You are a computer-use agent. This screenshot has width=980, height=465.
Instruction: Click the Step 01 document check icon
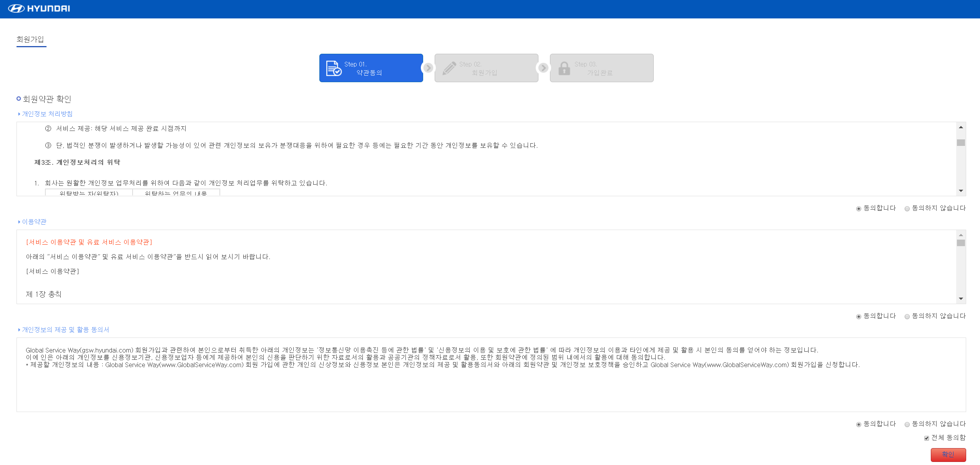(x=333, y=68)
